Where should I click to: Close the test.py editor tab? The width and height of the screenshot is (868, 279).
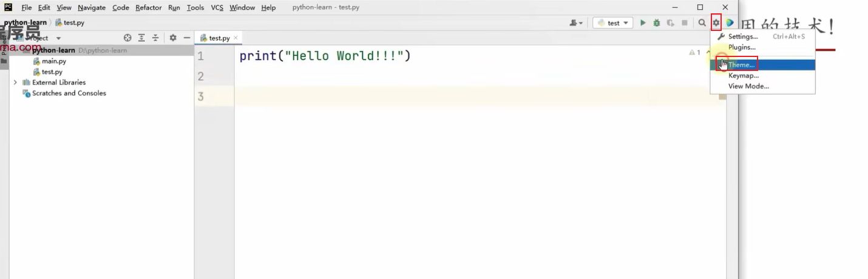pyautogui.click(x=236, y=38)
